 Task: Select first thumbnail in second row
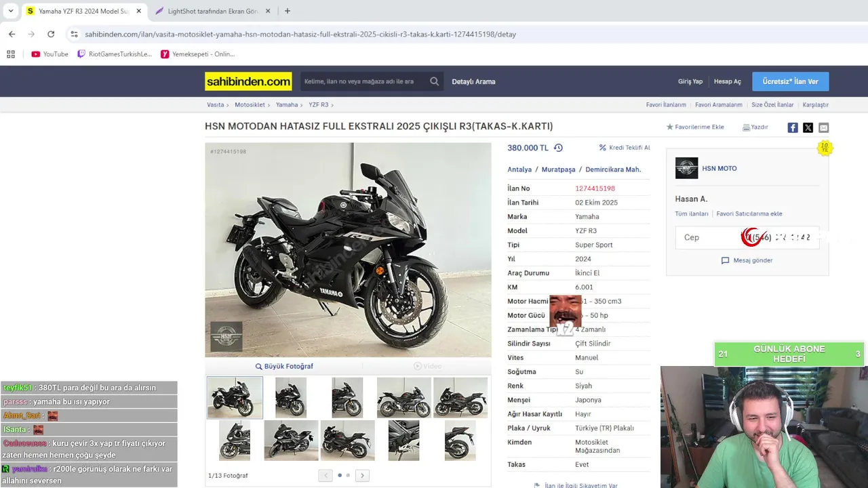235,441
